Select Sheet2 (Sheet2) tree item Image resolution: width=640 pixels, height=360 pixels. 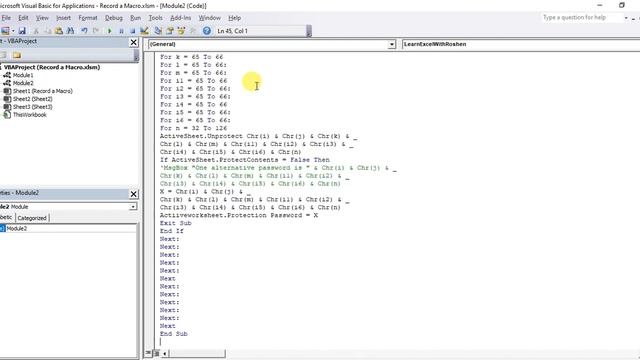point(33,99)
